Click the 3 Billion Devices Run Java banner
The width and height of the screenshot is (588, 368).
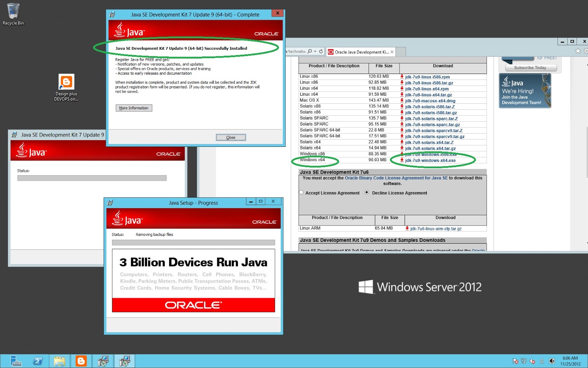click(193, 280)
